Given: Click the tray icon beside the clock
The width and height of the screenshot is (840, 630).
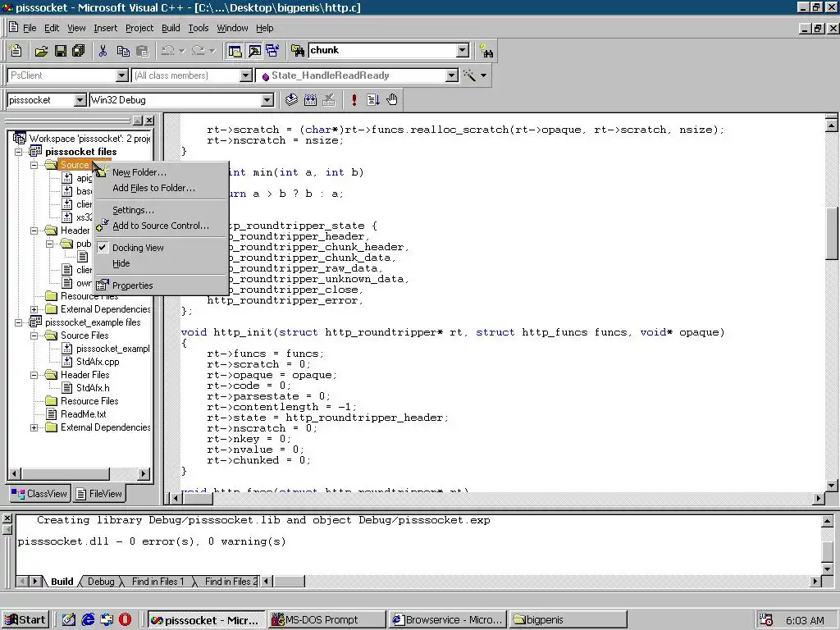Looking at the screenshot, I should [767, 620].
